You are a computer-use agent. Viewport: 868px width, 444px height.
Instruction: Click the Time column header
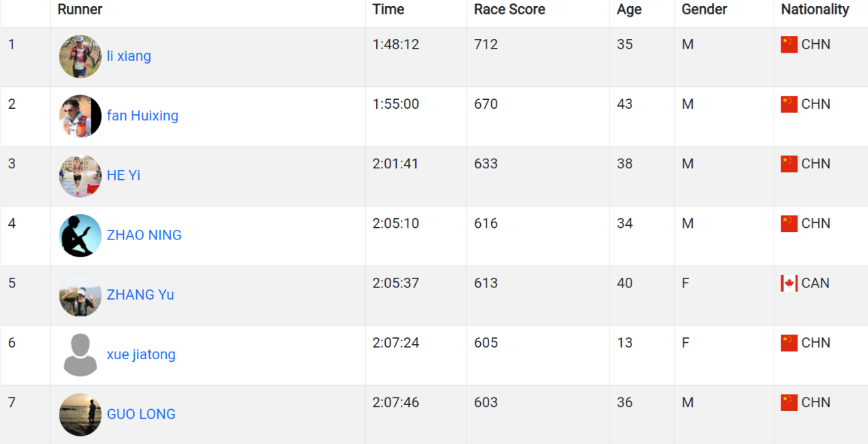(x=388, y=10)
